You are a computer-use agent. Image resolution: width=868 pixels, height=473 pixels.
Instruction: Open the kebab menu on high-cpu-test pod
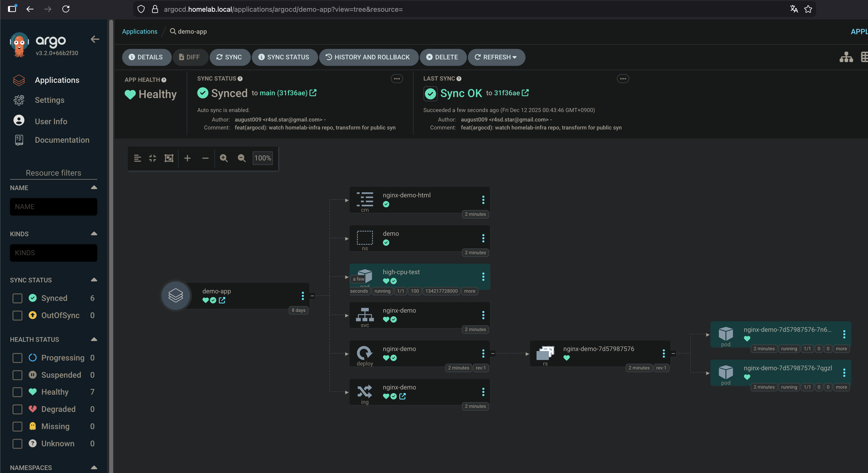[484, 277]
